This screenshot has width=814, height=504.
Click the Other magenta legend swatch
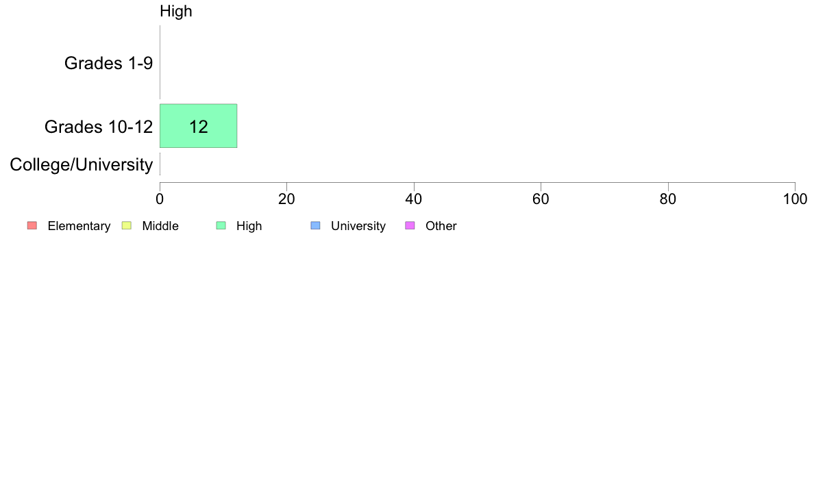point(410,225)
